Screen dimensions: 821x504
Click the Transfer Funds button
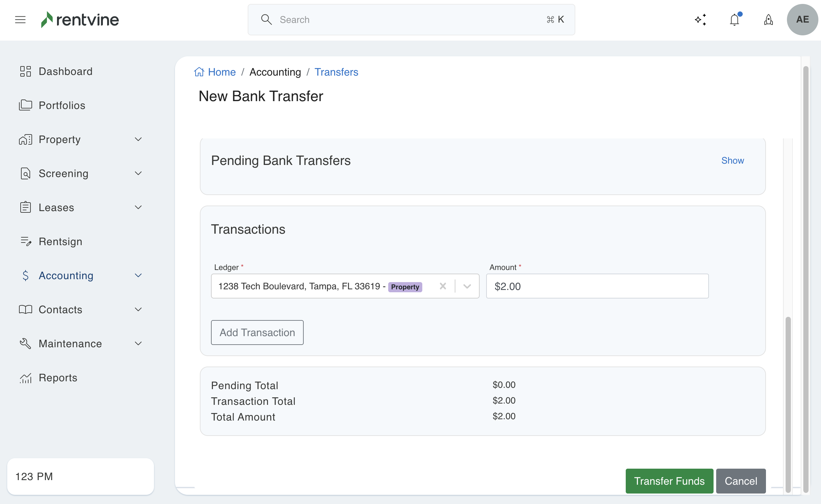669,481
